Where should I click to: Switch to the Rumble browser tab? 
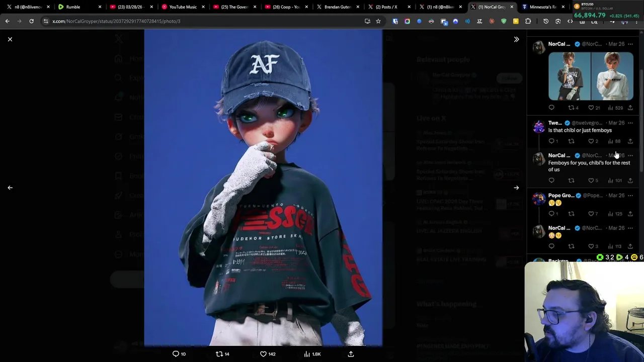(78, 7)
